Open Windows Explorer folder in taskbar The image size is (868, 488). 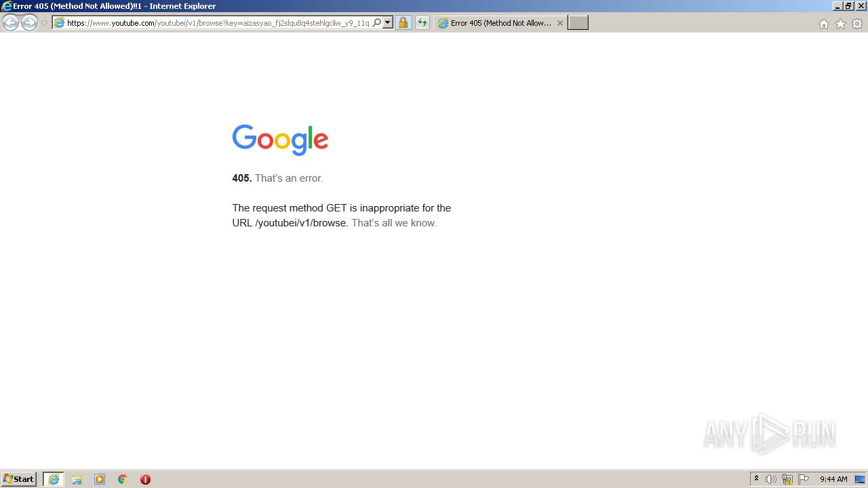(77, 479)
